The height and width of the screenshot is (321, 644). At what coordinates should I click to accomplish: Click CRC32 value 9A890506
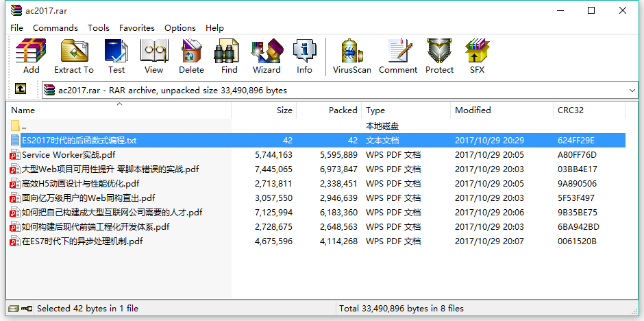click(577, 184)
